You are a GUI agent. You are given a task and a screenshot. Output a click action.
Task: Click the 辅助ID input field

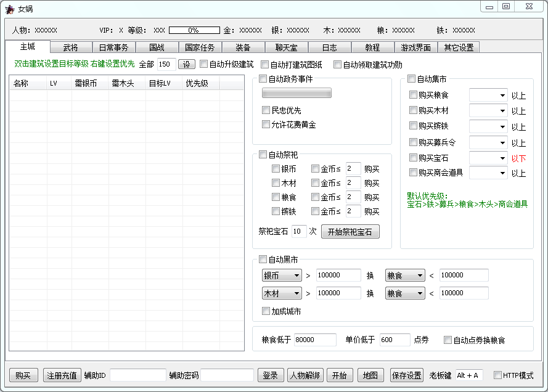tap(138, 375)
